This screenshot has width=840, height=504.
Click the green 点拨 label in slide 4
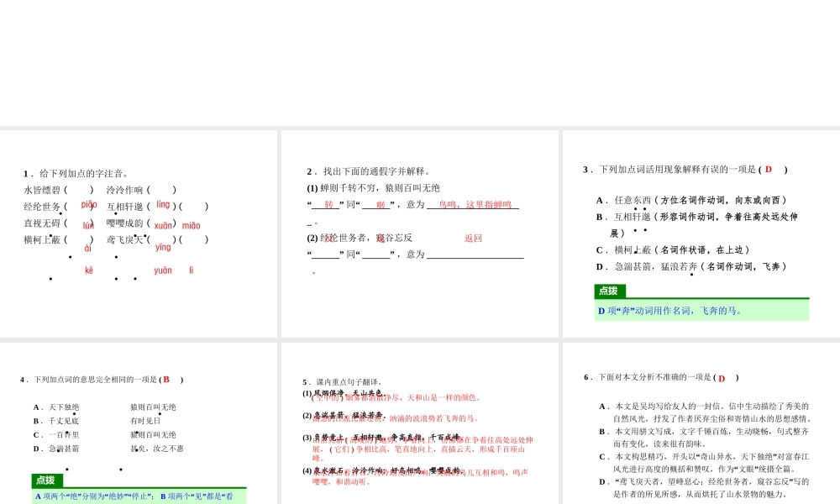47,480
